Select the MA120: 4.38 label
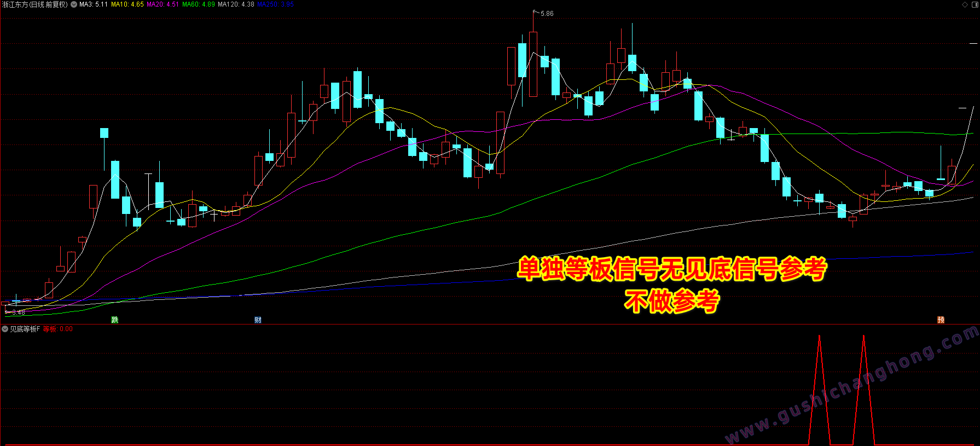This screenshot has height=446, width=980. coord(236,4)
